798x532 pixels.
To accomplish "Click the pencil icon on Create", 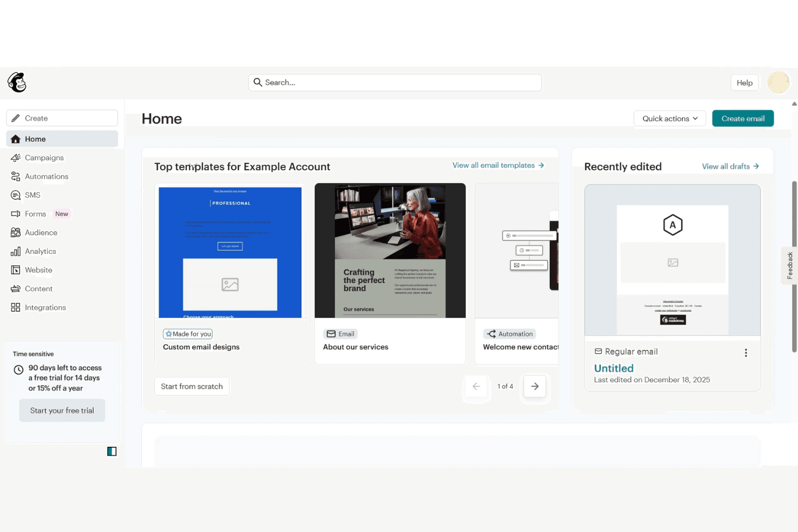I will [16, 118].
